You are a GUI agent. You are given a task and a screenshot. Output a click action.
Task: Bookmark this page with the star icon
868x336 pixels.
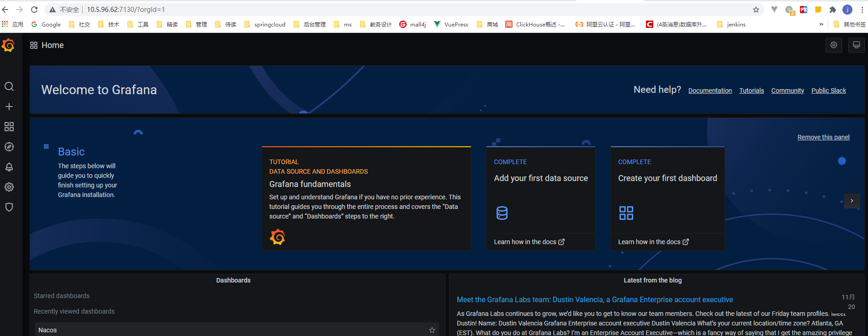(756, 10)
